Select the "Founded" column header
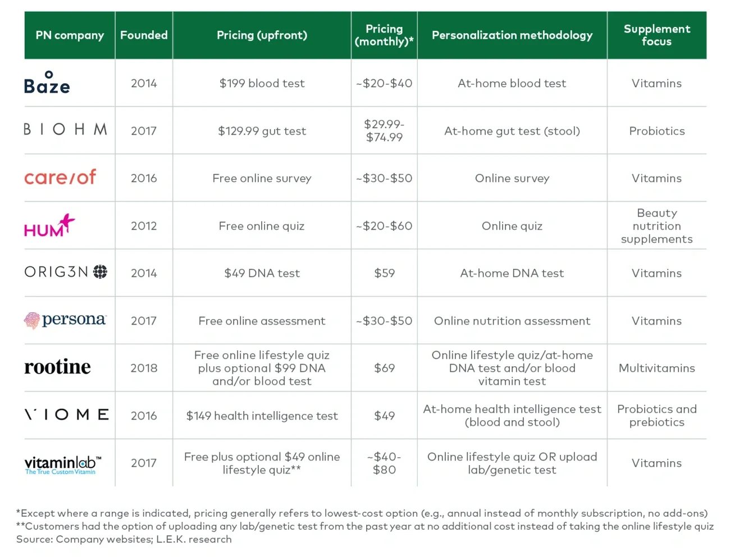 coord(144,35)
